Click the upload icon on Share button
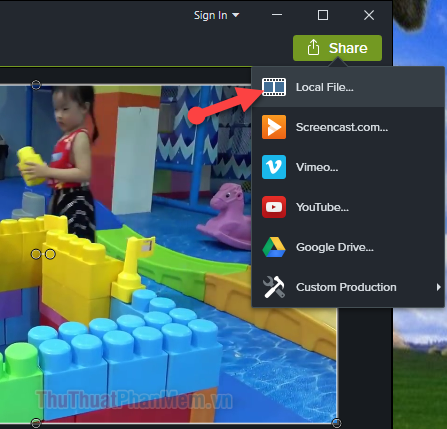 313,48
